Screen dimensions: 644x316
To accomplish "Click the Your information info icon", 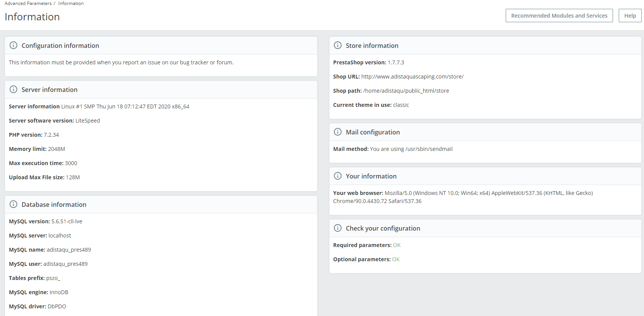I will coord(338,176).
